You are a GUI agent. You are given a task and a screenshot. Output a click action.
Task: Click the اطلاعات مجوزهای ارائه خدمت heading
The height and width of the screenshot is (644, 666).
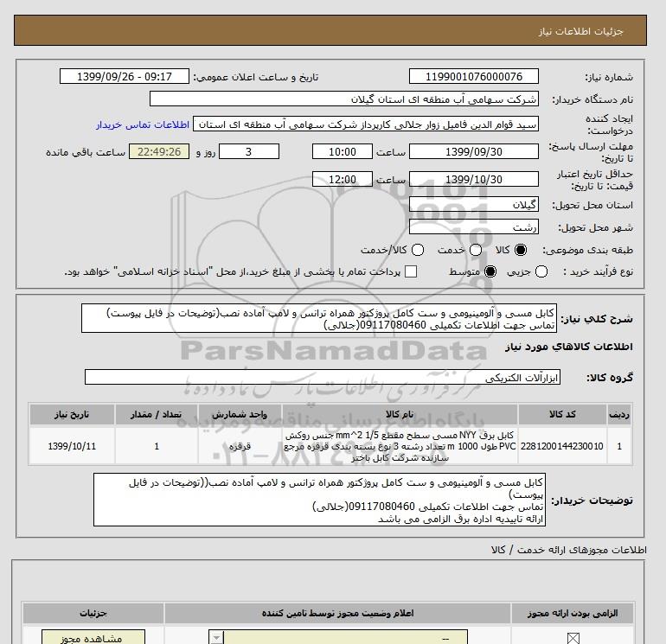(569, 550)
